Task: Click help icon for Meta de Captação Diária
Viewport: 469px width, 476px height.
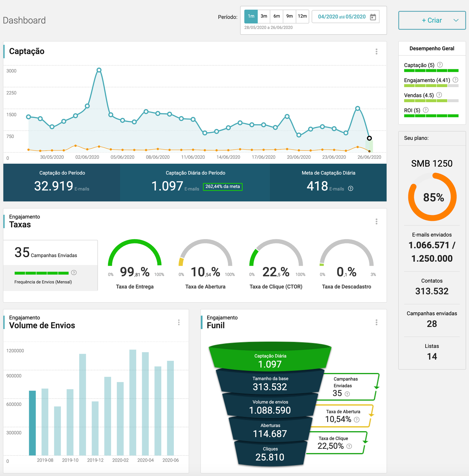Action: click(x=351, y=189)
